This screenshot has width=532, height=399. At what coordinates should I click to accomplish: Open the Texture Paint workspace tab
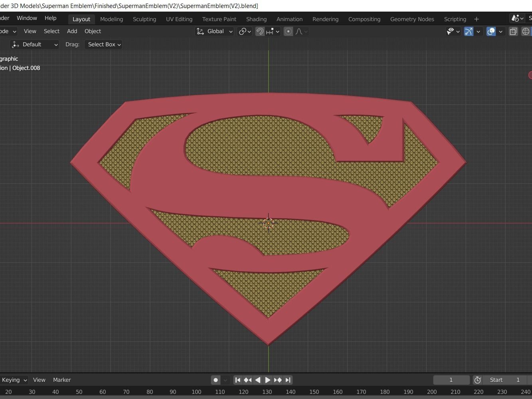pyautogui.click(x=219, y=19)
